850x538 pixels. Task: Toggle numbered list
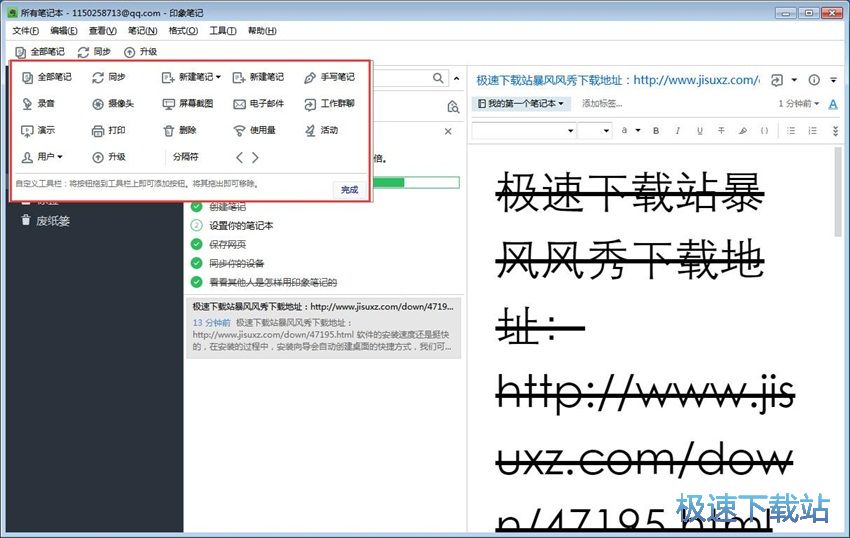[812, 131]
